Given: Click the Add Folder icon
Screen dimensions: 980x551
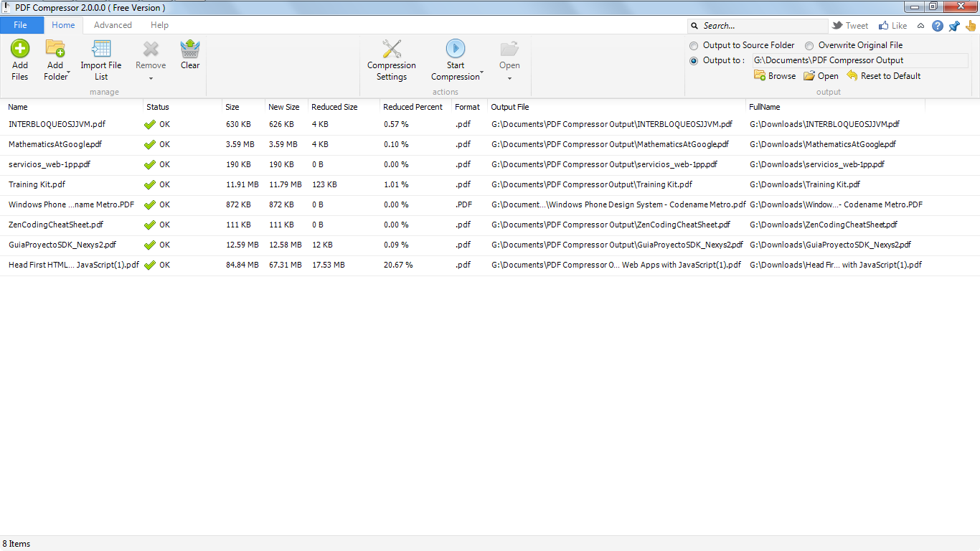Looking at the screenshot, I should pyautogui.click(x=55, y=49).
